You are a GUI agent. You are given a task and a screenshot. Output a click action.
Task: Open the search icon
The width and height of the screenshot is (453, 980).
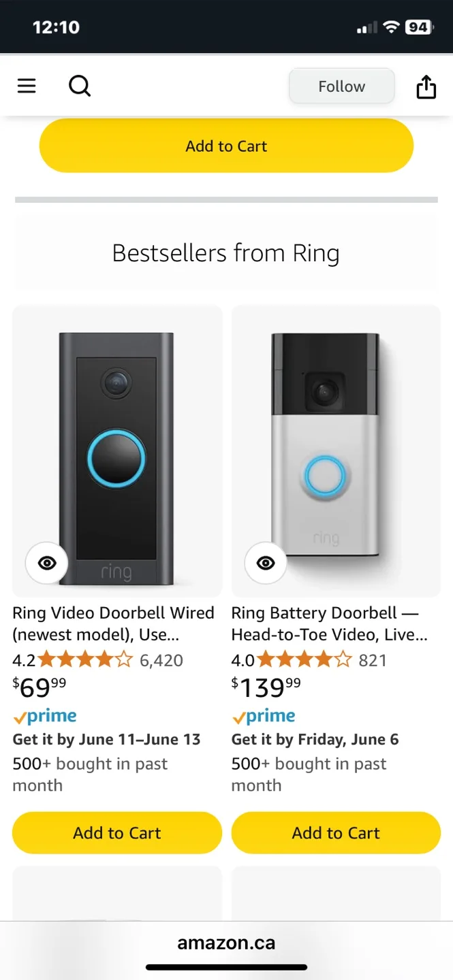pyautogui.click(x=80, y=86)
